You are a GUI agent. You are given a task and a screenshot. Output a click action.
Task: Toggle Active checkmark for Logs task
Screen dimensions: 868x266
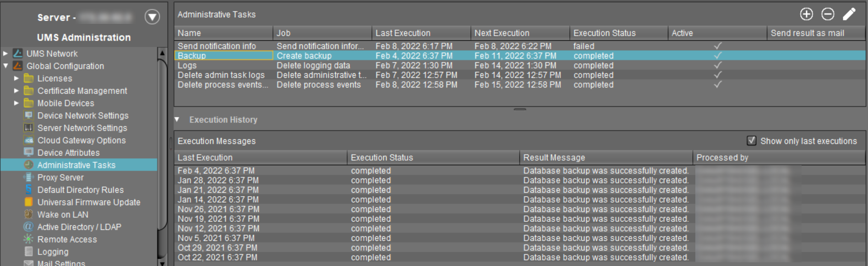pos(717,66)
